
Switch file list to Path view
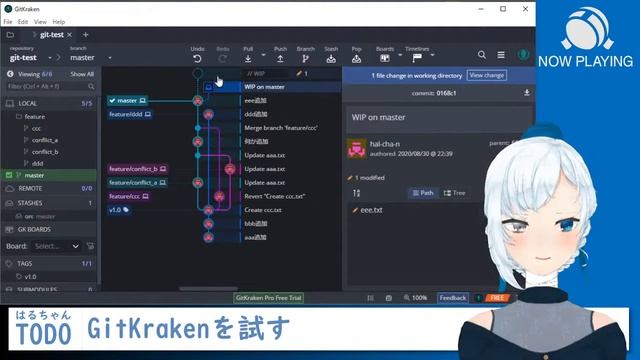click(423, 193)
